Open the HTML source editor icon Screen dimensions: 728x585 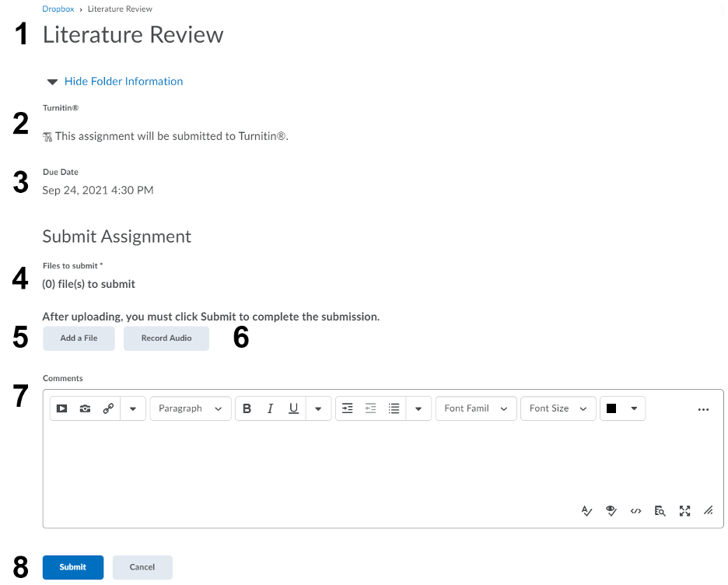(635, 511)
